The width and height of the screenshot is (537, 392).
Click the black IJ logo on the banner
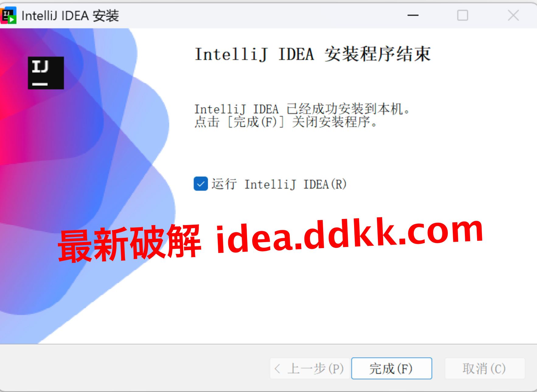46,73
